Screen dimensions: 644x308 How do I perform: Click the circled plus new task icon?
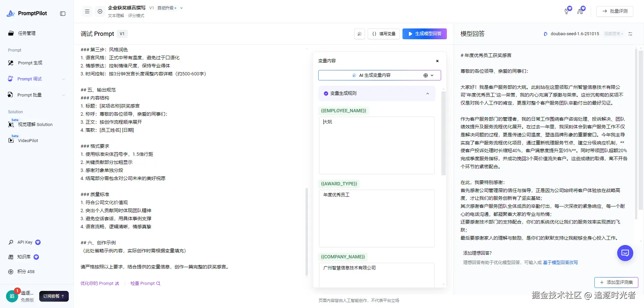click(x=100, y=11)
